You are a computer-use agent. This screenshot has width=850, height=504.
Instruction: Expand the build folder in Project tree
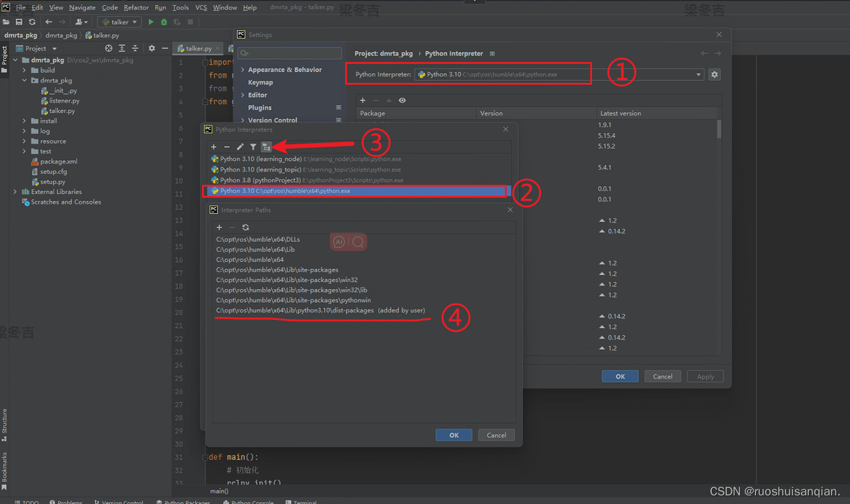pyautogui.click(x=24, y=70)
